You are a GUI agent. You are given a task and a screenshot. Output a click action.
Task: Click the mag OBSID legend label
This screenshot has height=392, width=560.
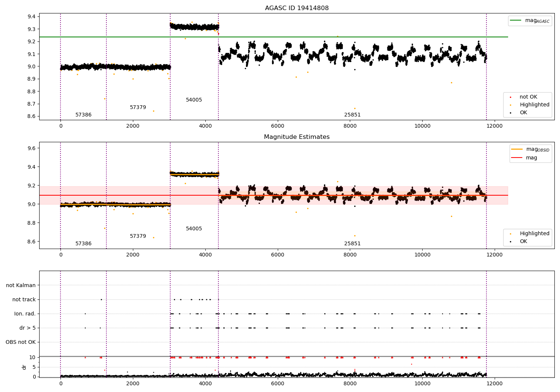click(538, 149)
